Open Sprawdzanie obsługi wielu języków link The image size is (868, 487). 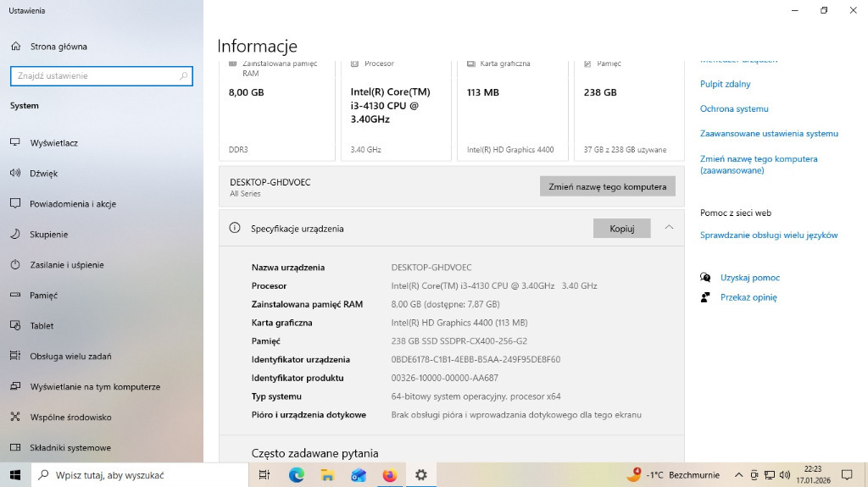pyautogui.click(x=768, y=235)
